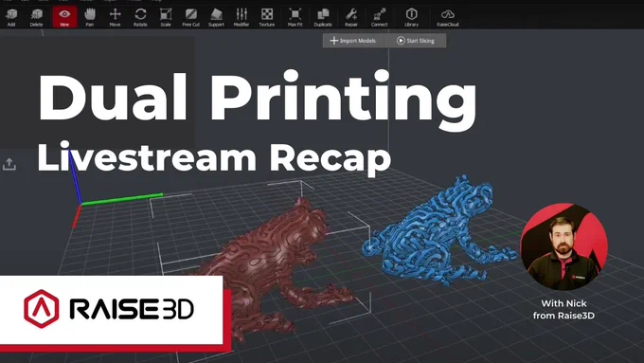Open the Library panel

pos(411,17)
